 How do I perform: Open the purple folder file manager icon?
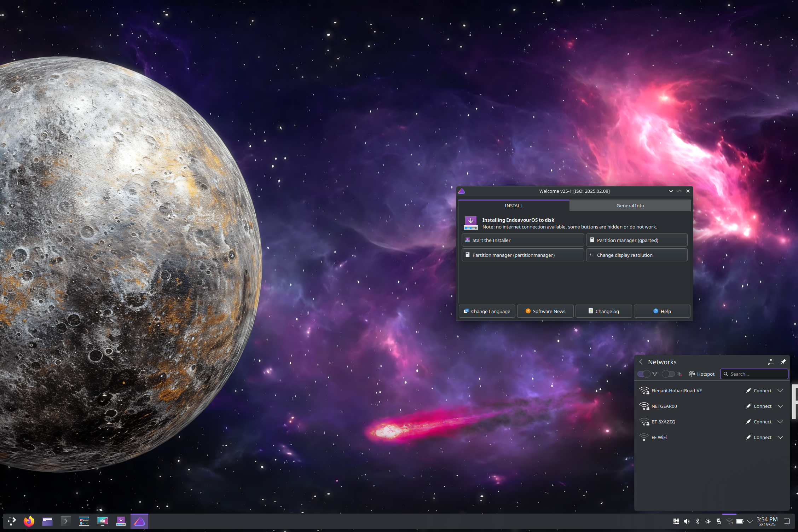point(47,521)
